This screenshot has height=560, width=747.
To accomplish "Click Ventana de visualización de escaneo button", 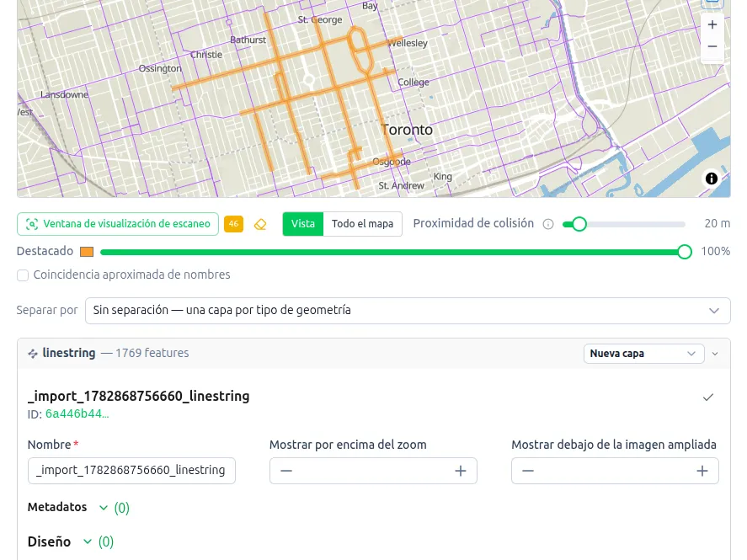I will point(118,224).
